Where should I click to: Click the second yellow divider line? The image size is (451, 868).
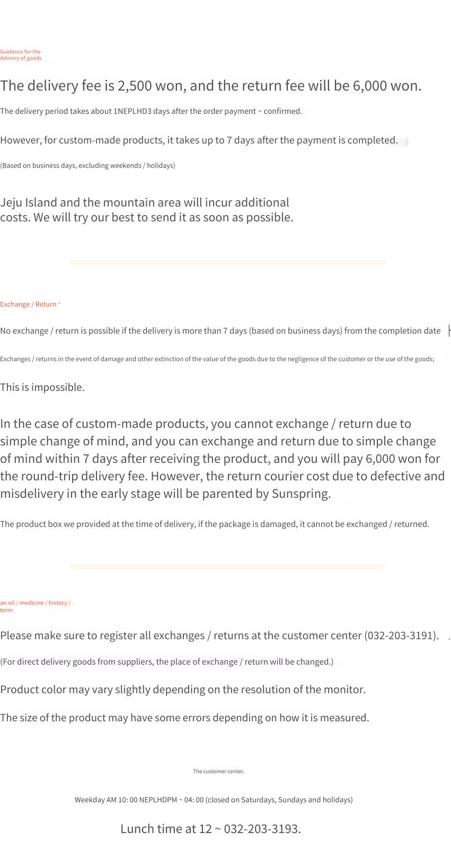pyautogui.click(x=228, y=567)
